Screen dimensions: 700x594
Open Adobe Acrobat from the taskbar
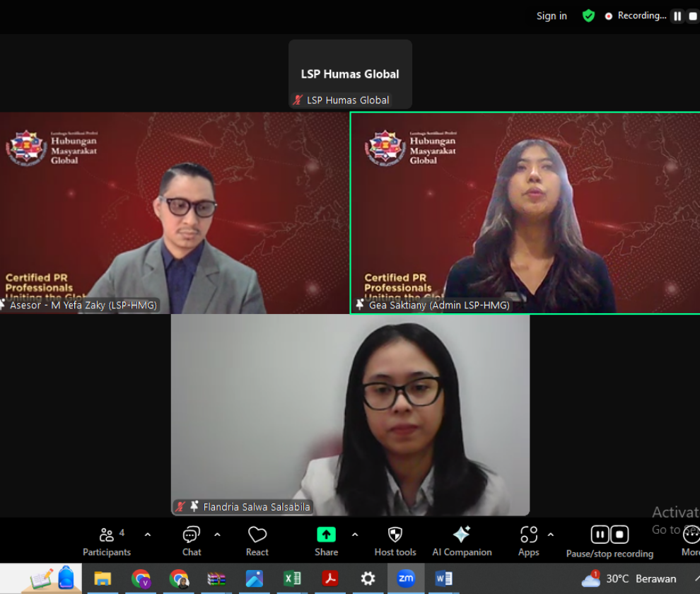(x=330, y=579)
